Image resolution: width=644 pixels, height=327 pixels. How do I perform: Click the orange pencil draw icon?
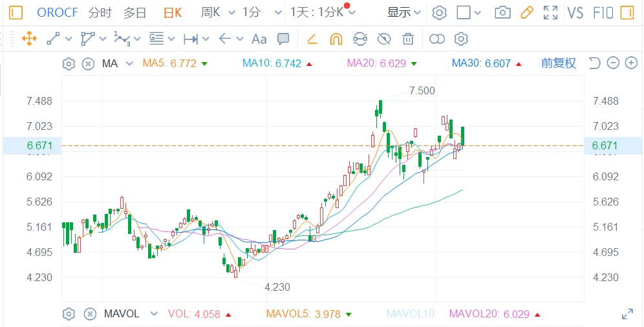[x=526, y=12]
